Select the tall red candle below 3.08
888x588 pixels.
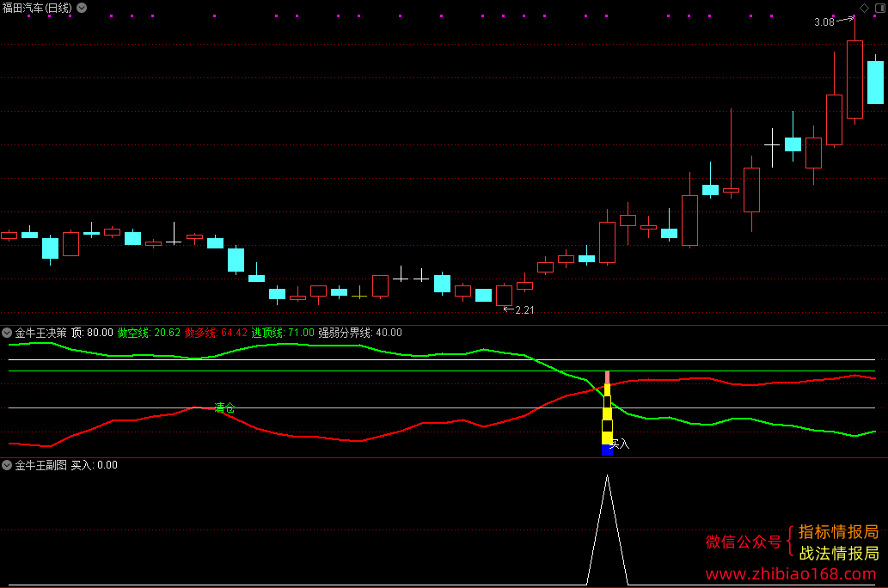pyautogui.click(x=854, y=79)
